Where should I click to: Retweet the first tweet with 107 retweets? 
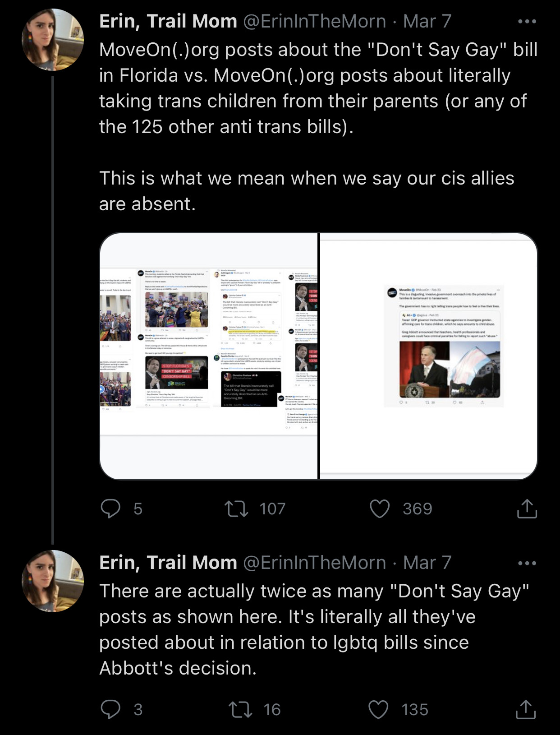237,508
